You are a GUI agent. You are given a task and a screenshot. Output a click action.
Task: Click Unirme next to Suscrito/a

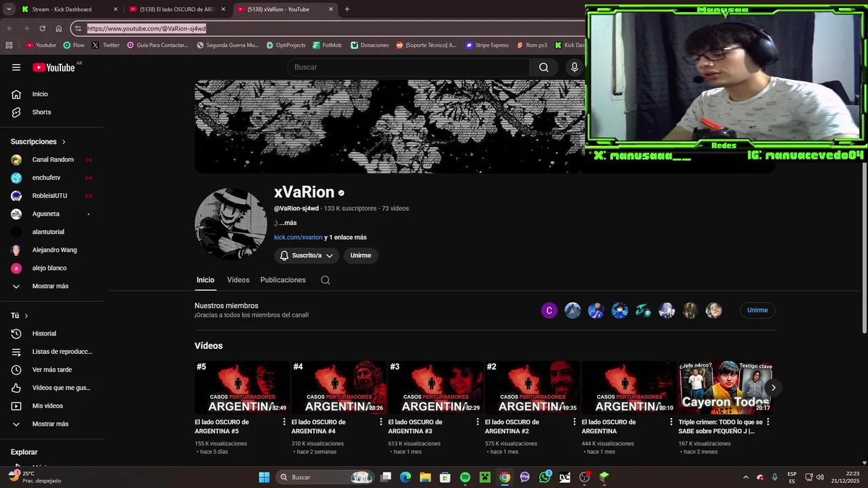click(x=361, y=256)
